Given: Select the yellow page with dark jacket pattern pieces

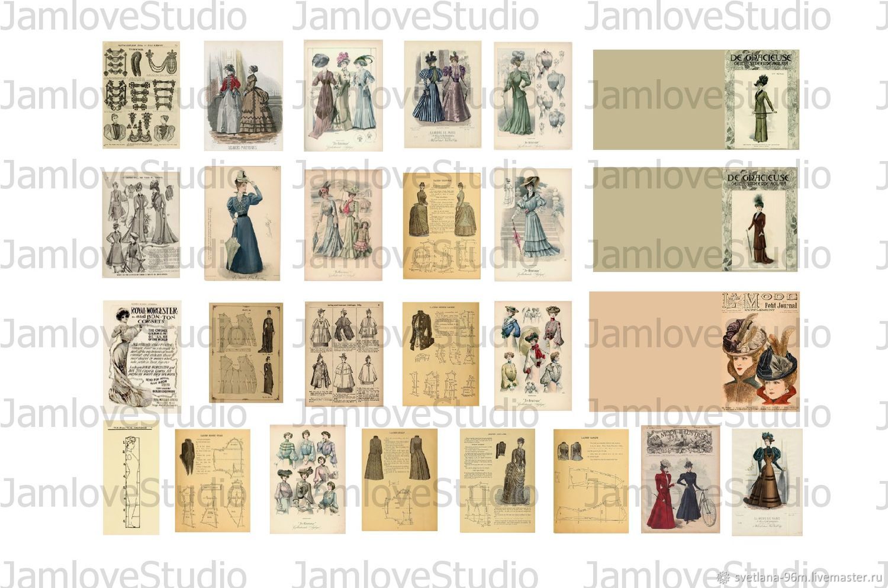Looking at the screenshot, I should pyautogui.click(x=440, y=354).
